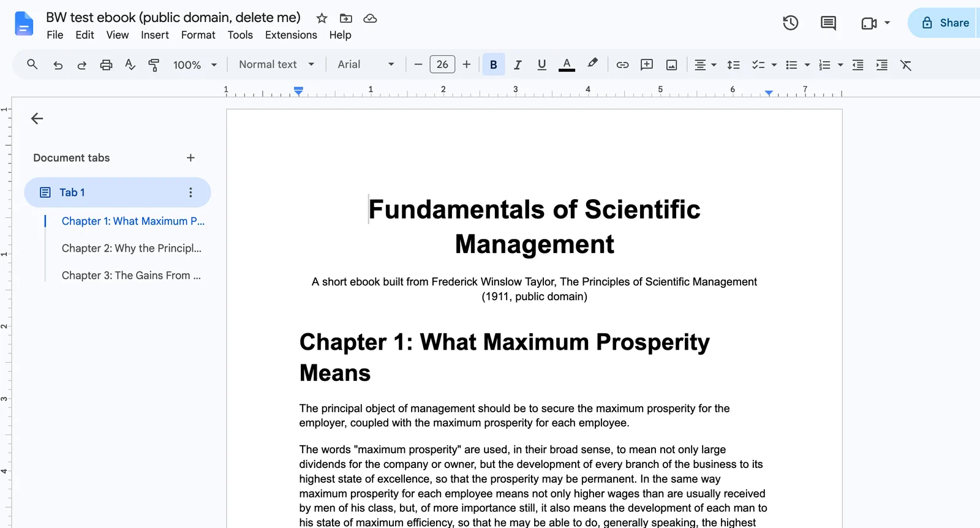
Task: Insert an image
Action: tap(671, 65)
